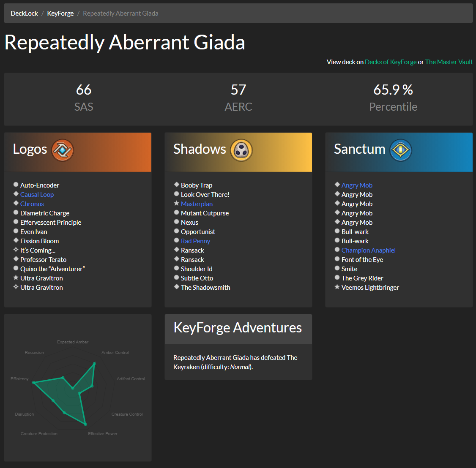Click the Creature Protection chart label
Viewport: 476px width, 468px height.
point(39,433)
